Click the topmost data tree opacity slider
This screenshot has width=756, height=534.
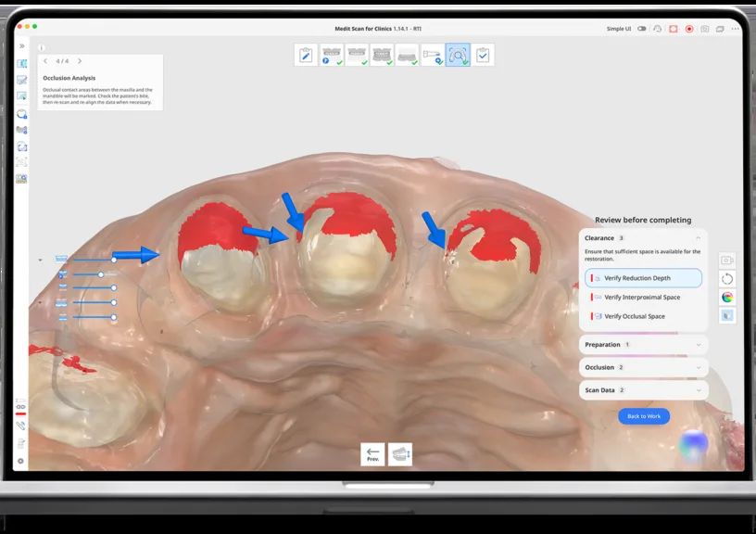(94, 260)
